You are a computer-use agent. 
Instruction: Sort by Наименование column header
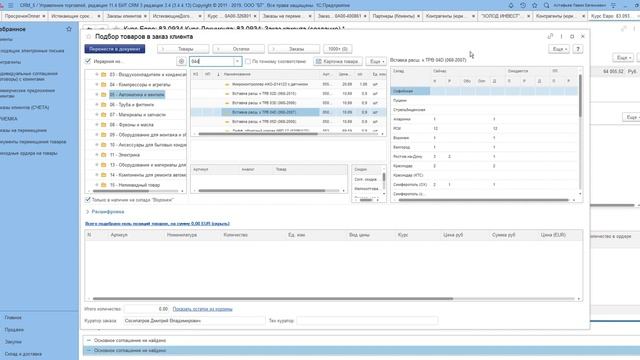[237, 74]
